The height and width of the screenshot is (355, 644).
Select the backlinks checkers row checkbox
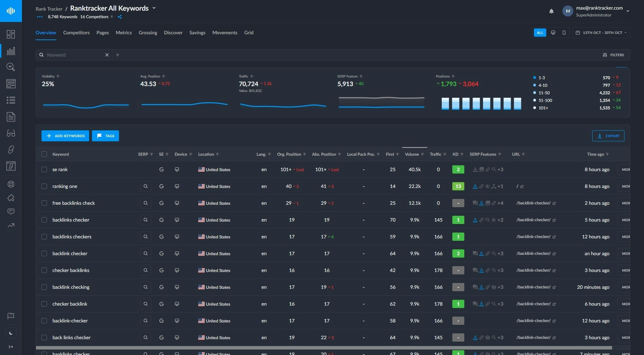pyautogui.click(x=44, y=237)
